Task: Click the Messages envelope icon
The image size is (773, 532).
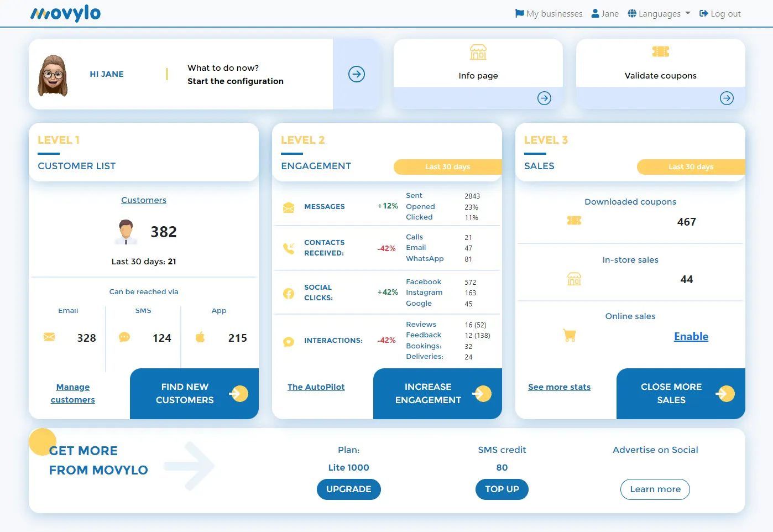Action: [289, 207]
